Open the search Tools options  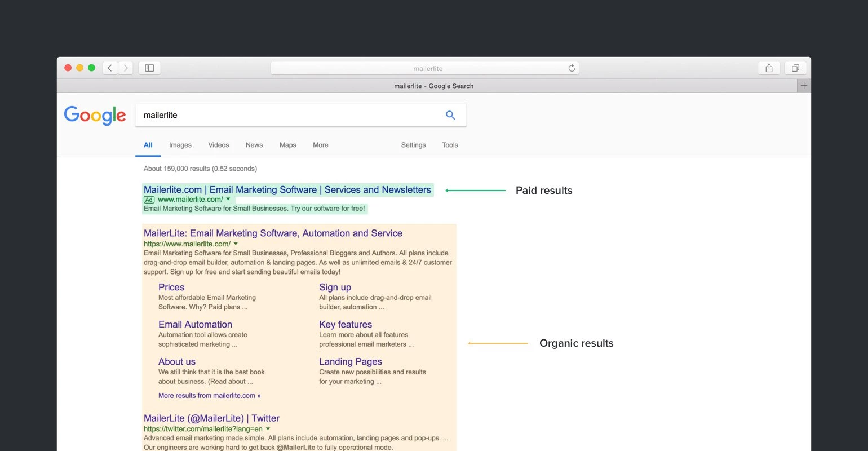(x=450, y=145)
